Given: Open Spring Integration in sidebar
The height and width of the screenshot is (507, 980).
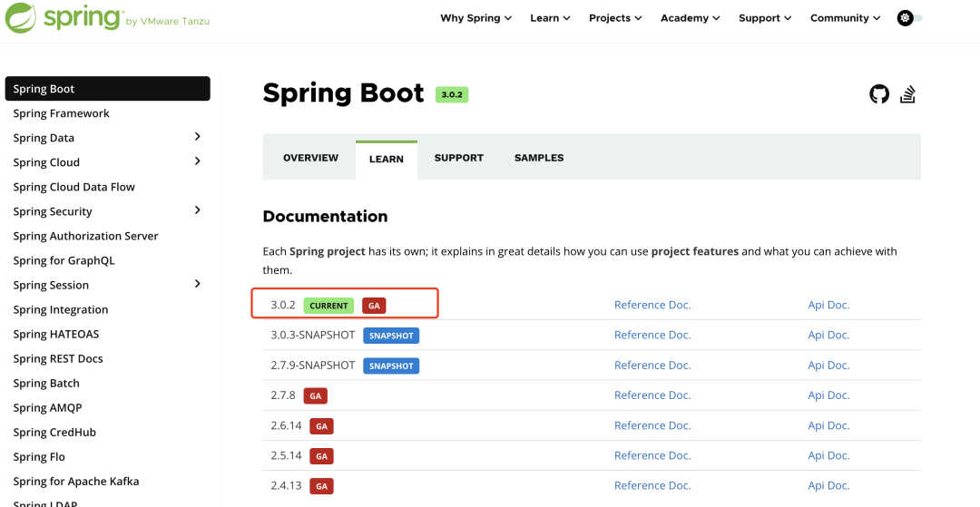Looking at the screenshot, I should (61, 309).
